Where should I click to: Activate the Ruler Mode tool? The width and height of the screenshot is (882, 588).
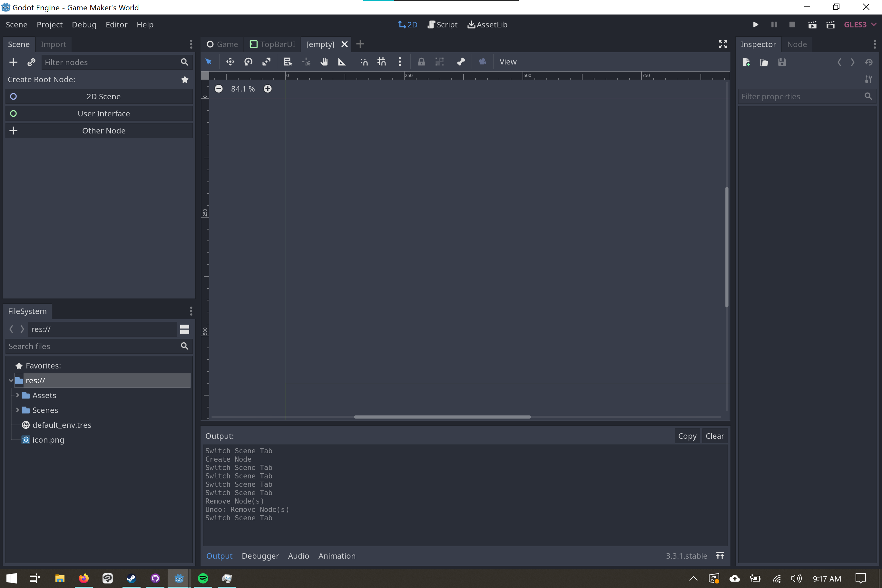click(x=342, y=62)
